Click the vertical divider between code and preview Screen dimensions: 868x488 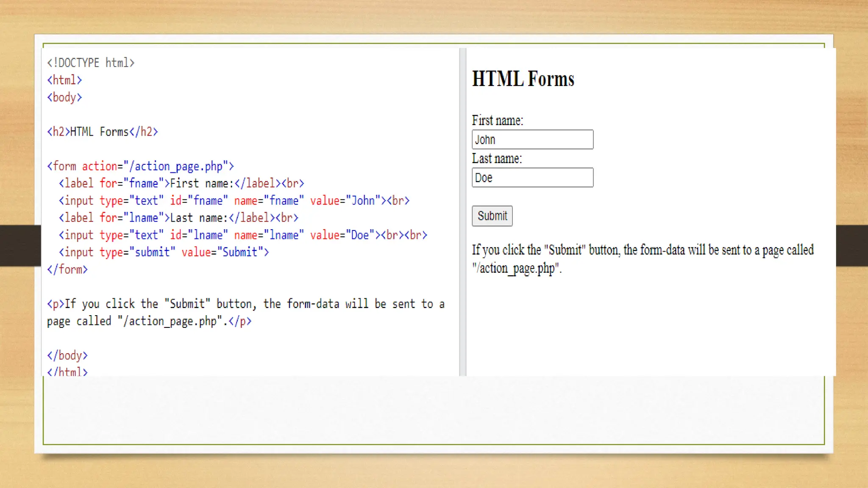click(x=462, y=212)
